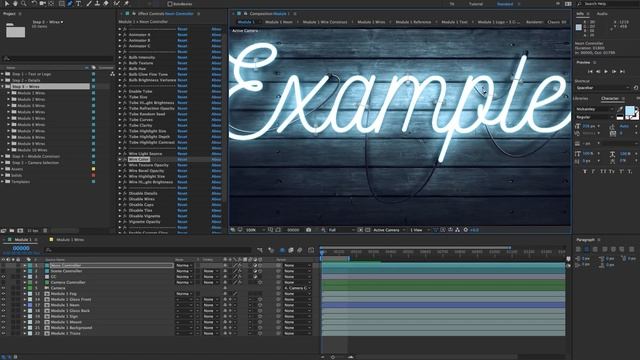Screen dimensions: 640x360
Task: Collapse the Step 3 - Wires folder
Action: point(3,87)
